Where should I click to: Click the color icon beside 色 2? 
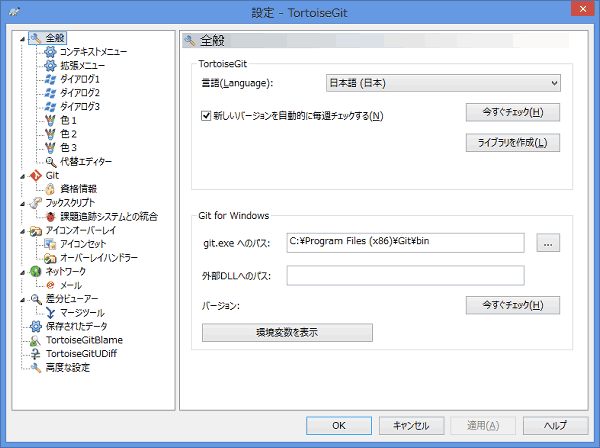click(x=50, y=134)
